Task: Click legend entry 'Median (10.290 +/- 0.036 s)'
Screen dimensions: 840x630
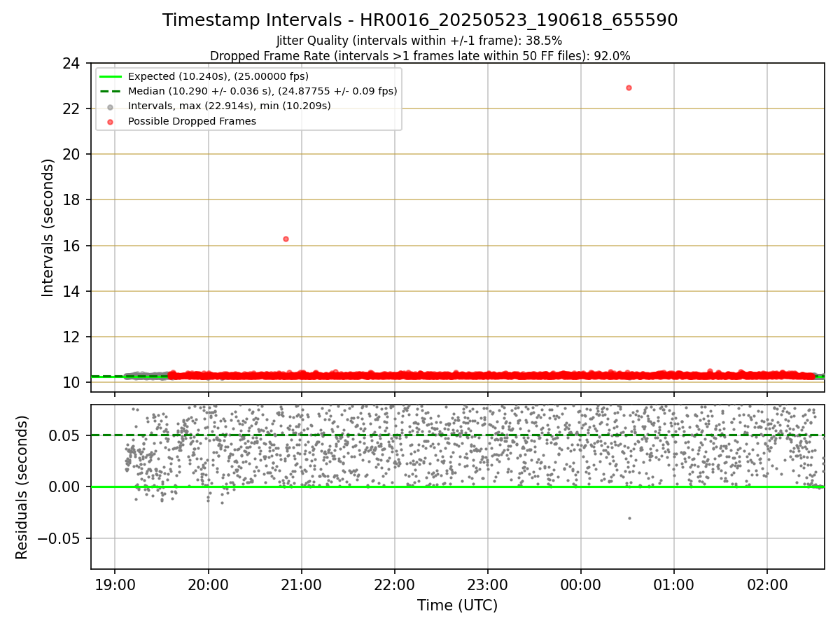Action: [x=262, y=91]
